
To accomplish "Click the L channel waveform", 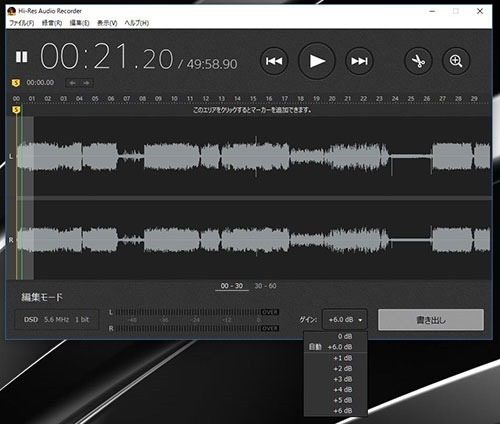I will coord(253,156).
